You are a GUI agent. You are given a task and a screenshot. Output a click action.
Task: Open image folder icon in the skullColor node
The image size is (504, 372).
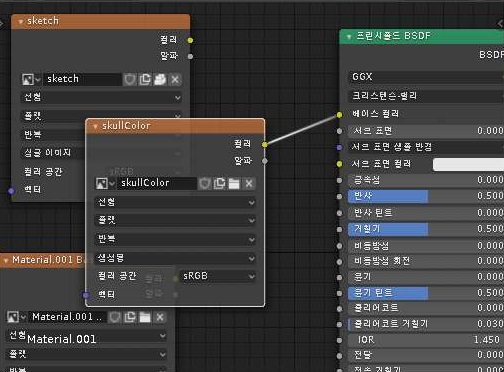234,183
